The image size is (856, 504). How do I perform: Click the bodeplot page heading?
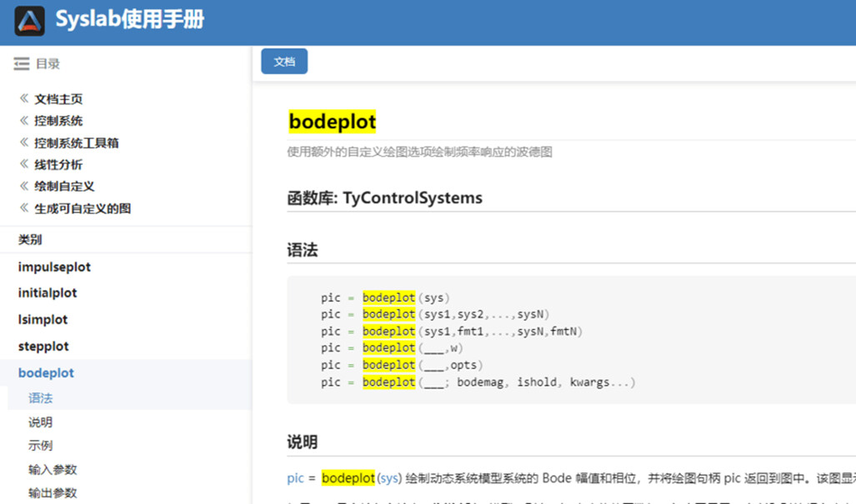tap(332, 121)
